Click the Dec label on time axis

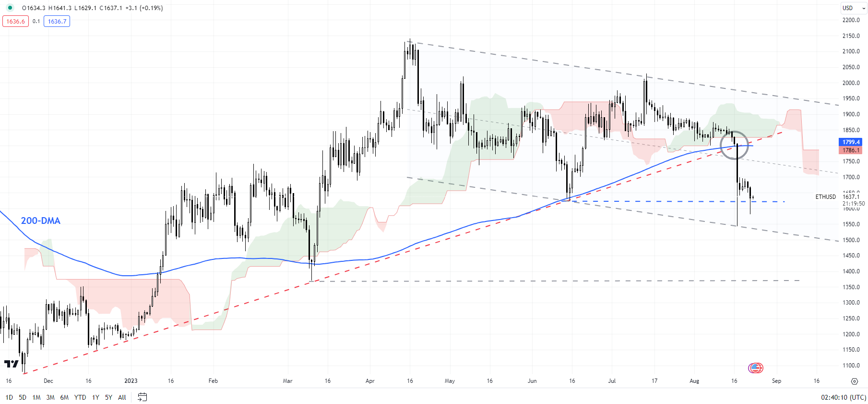point(48,381)
